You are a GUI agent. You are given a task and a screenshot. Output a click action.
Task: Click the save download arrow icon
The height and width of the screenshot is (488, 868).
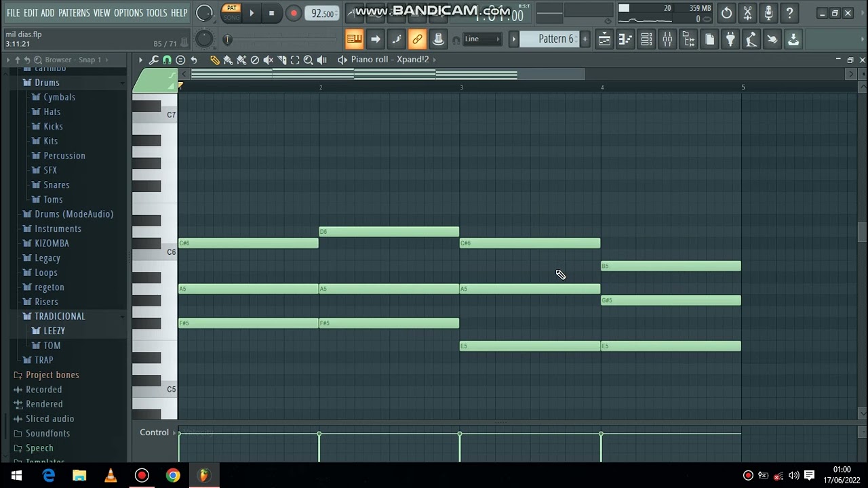click(793, 39)
